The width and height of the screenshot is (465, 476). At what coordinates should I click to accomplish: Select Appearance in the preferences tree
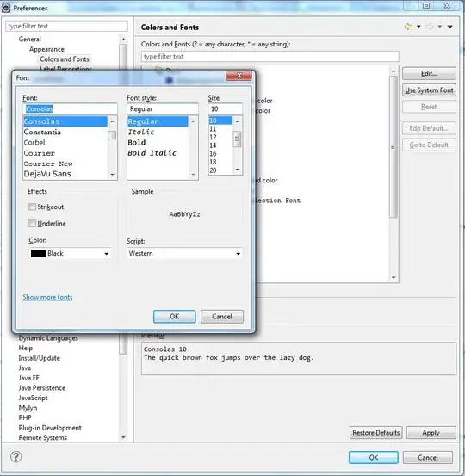pos(46,49)
